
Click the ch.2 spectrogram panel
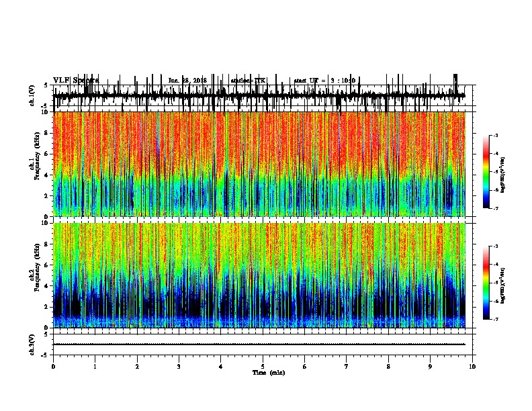pyautogui.click(x=259, y=275)
